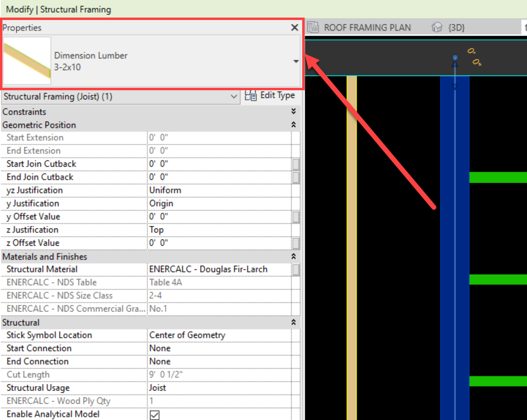
Task: Select the Stick Symbol Location value Center of Geometry
Action: (219, 335)
